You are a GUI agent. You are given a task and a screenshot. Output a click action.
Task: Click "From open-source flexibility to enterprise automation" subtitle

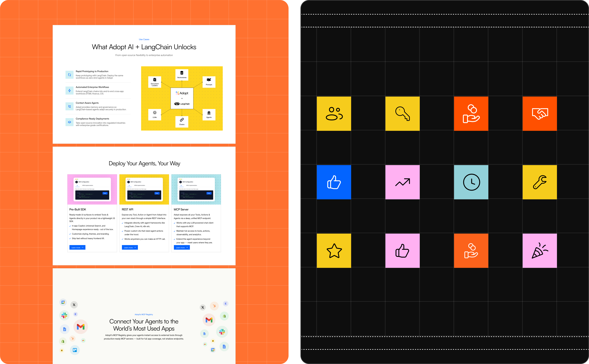coord(144,55)
